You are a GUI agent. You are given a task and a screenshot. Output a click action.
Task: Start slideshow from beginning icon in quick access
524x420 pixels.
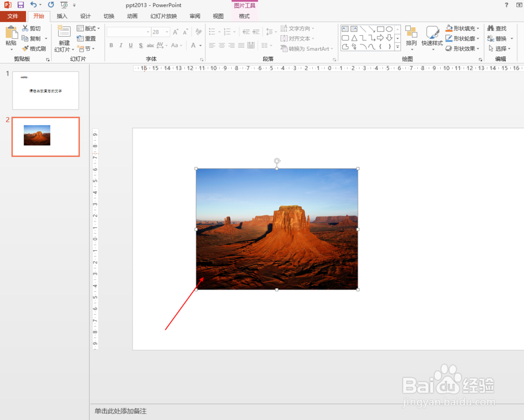click(64, 5)
